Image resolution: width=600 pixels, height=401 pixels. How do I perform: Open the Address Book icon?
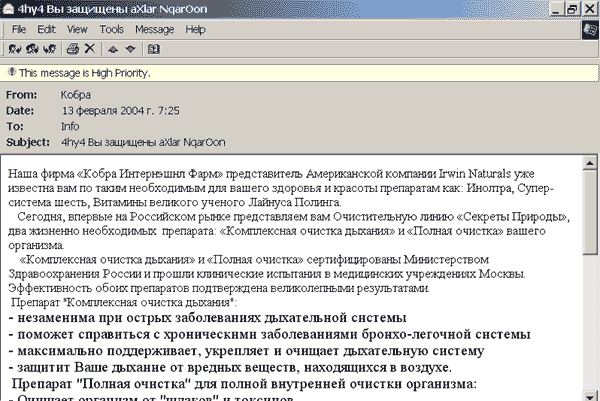tap(154, 49)
